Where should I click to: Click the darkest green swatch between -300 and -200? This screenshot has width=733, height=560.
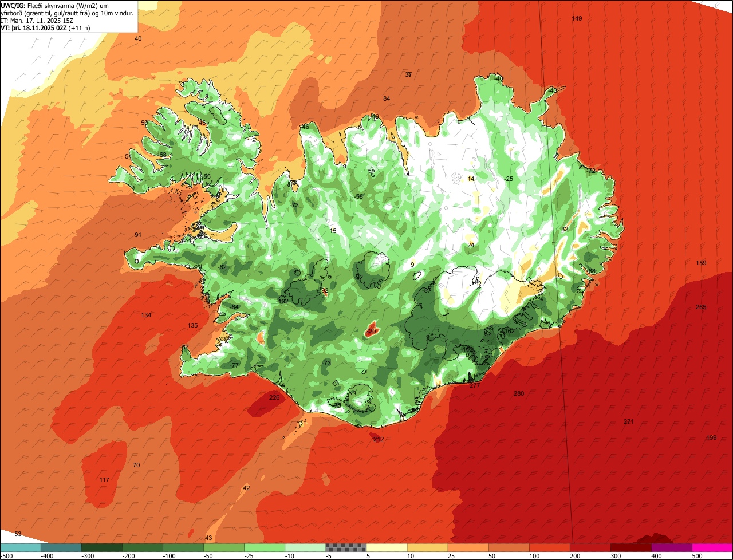point(103,547)
